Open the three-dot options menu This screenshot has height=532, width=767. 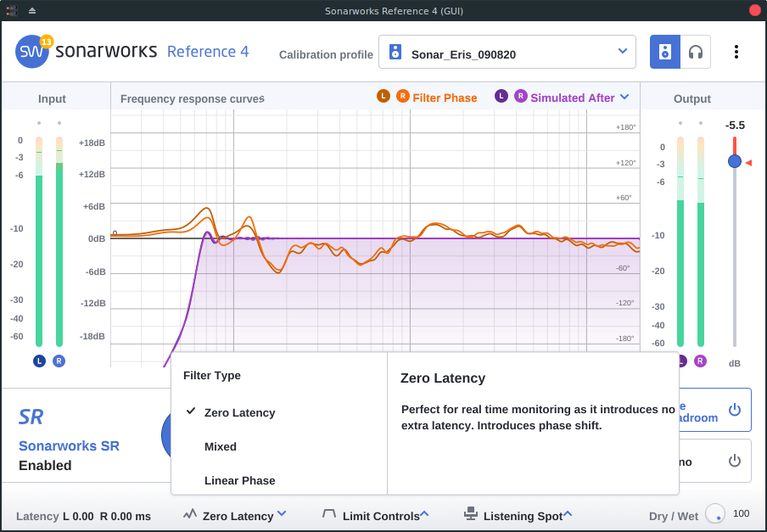point(736,52)
